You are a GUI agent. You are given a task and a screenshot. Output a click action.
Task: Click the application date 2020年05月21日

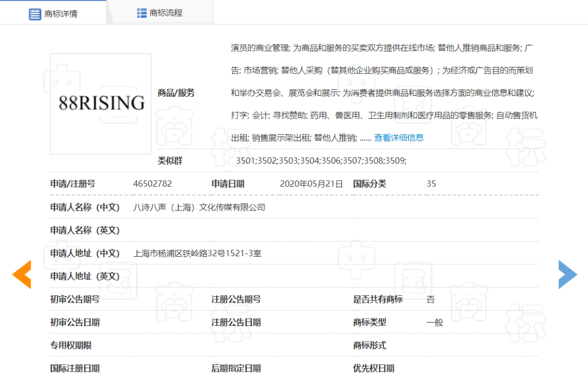click(x=311, y=184)
